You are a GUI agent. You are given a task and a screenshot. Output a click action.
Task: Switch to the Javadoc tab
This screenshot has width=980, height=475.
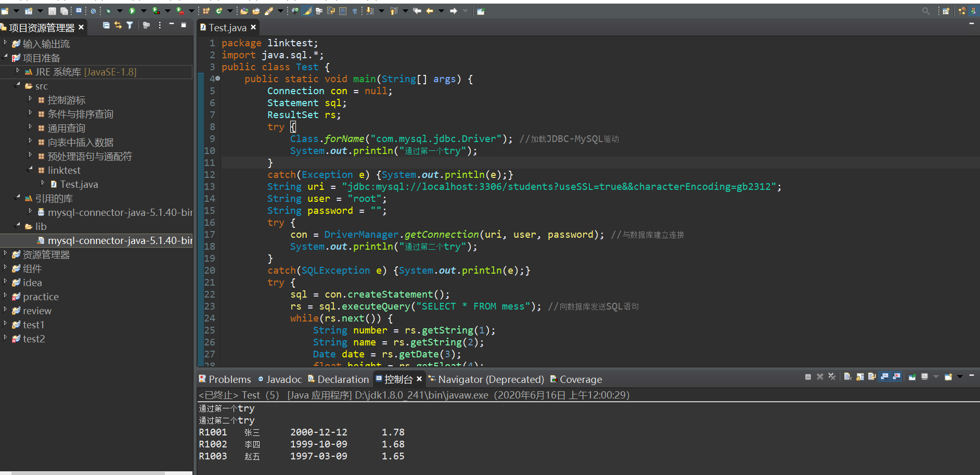285,379
